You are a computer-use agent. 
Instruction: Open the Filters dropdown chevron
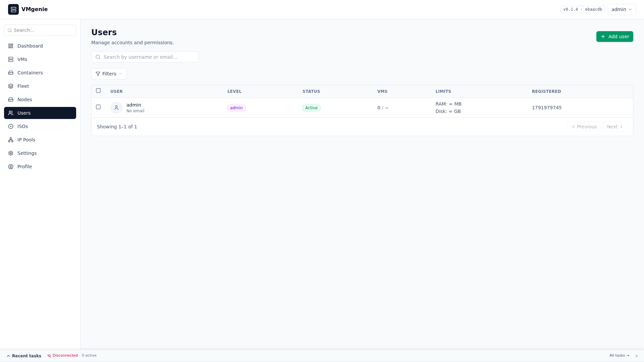point(120,74)
